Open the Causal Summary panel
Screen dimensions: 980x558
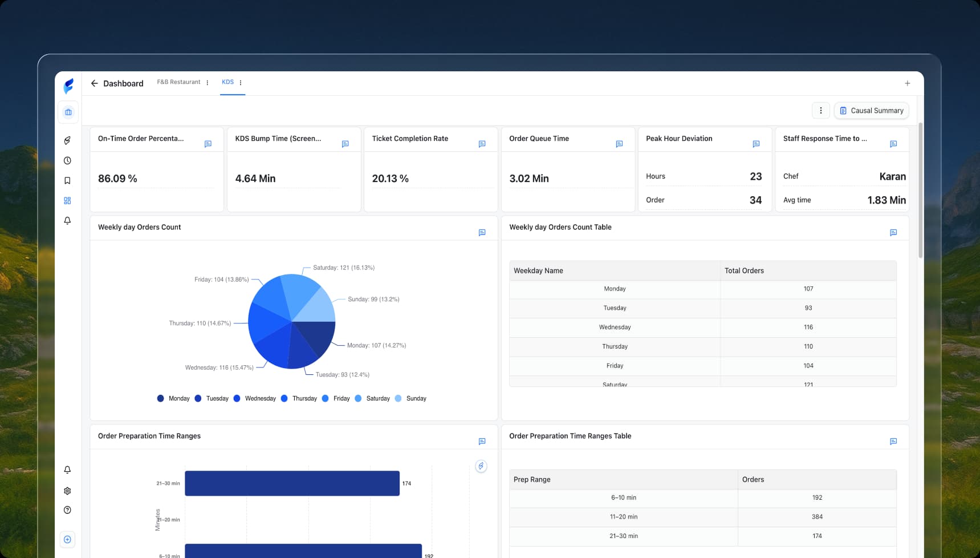coord(871,110)
